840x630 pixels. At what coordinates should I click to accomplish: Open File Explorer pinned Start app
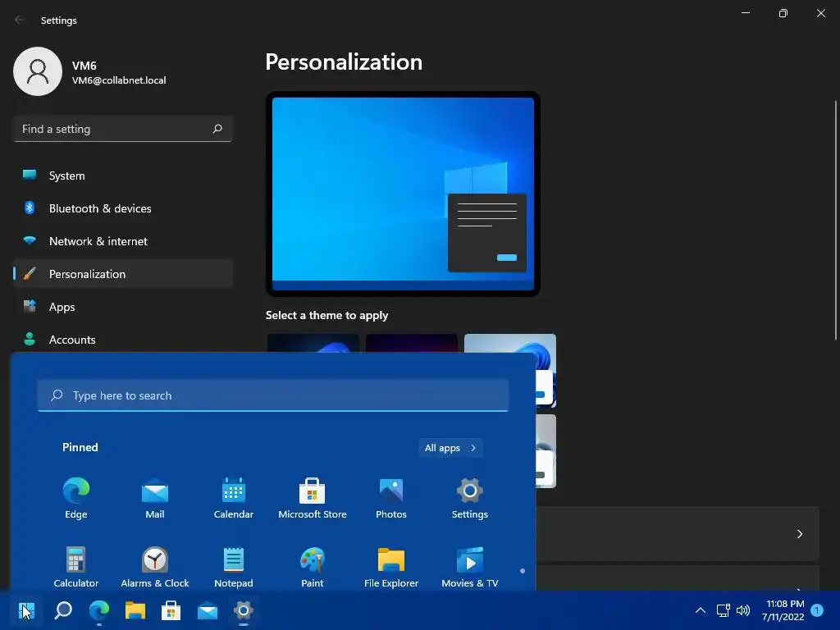point(391,568)
